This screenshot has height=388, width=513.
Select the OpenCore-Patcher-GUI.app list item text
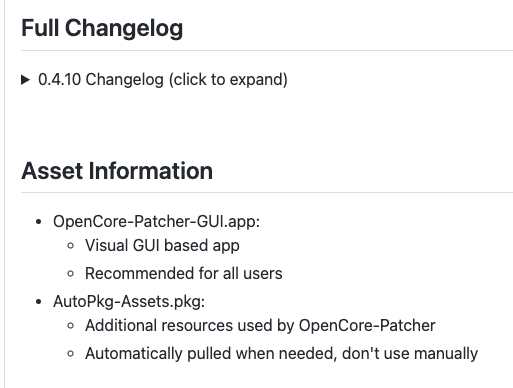(156, 222)
